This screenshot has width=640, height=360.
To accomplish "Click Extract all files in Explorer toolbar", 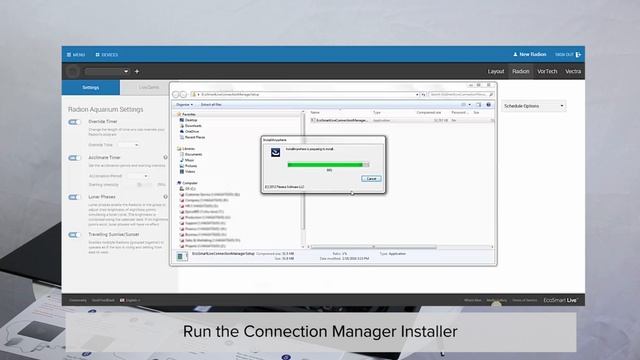I will 211,105.
